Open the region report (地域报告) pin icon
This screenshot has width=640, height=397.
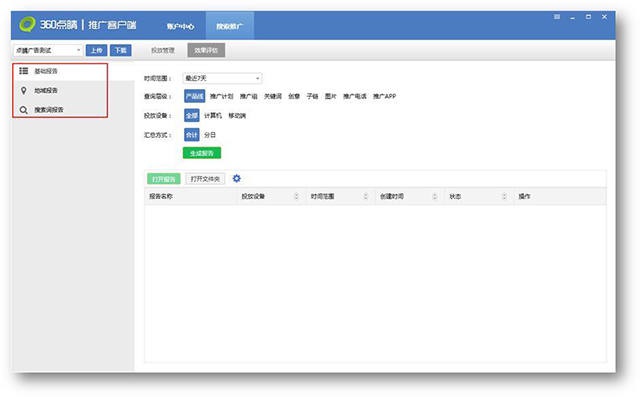click(x=24, y=91)
